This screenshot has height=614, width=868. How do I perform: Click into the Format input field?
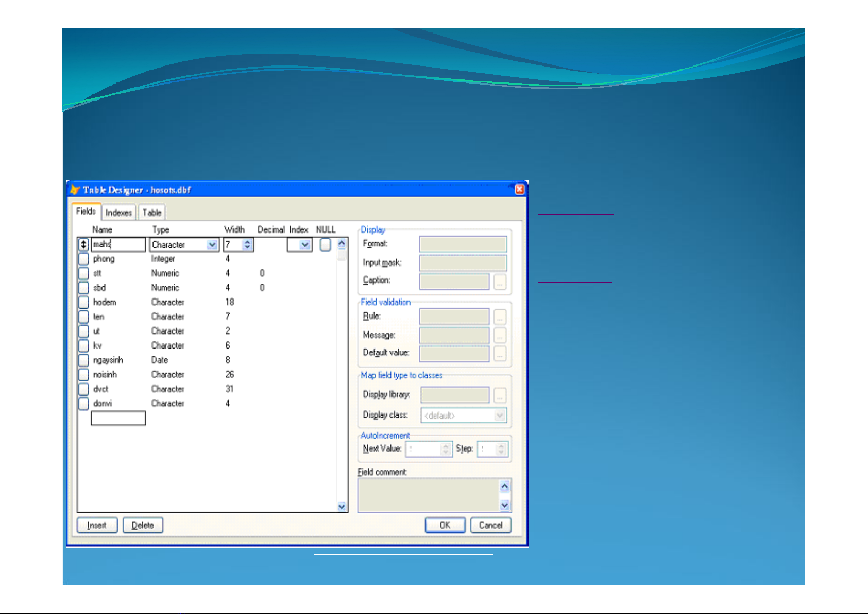click(x=463, y=244)
